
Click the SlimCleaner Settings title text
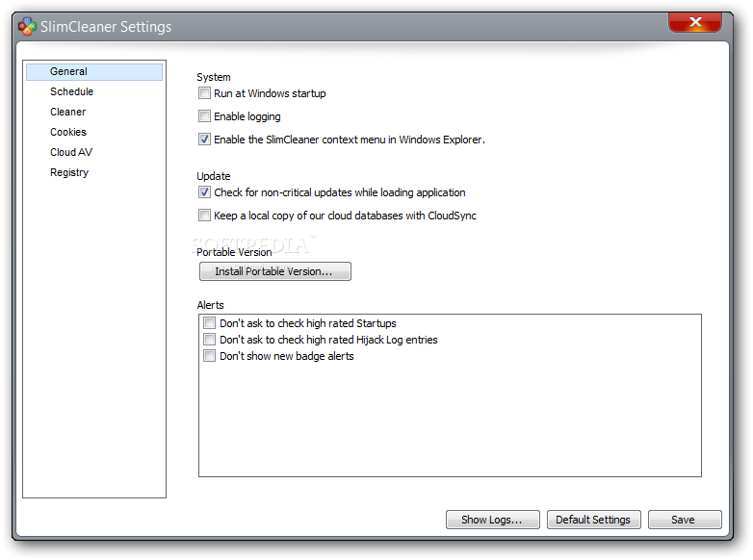tap(106, 27)
